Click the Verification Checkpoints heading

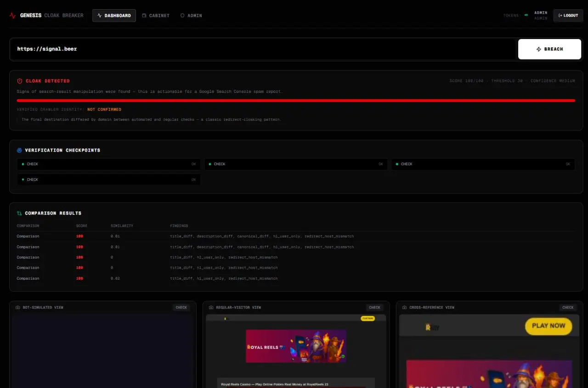tap(62, 150)
